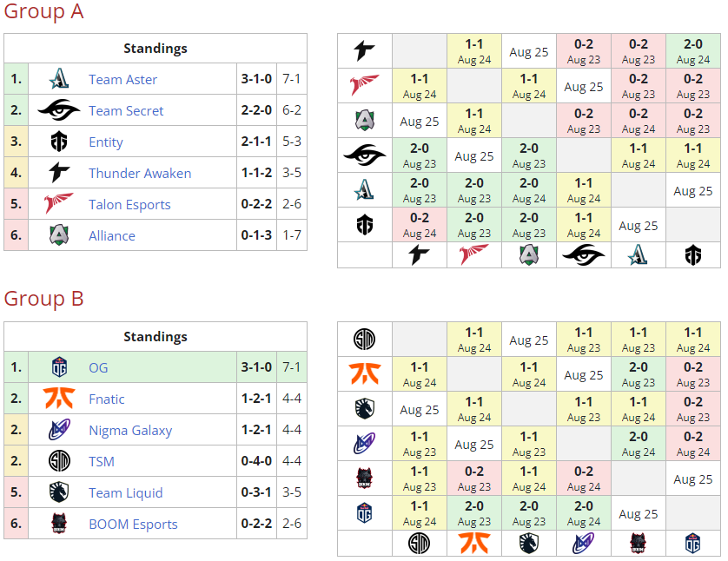728x561 pixels.
Task: Click Team Aster logo in Group A standings
Action: [59, 79]
